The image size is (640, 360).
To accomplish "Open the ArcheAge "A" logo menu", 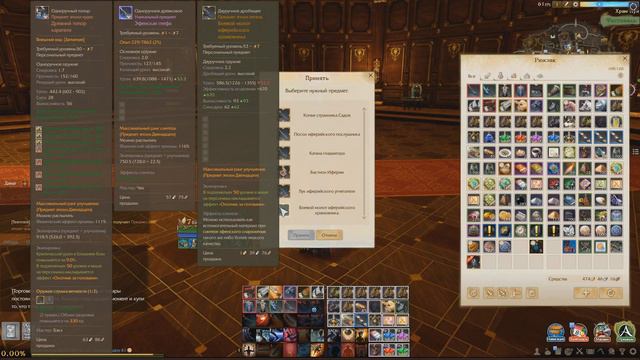I will 625,332.
